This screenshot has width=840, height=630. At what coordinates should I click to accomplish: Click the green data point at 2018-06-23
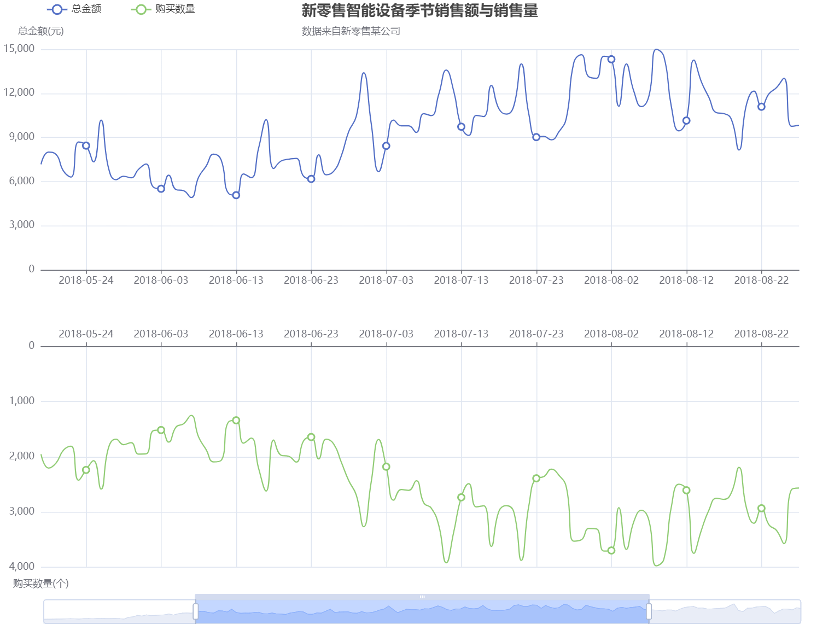[311, 437]
